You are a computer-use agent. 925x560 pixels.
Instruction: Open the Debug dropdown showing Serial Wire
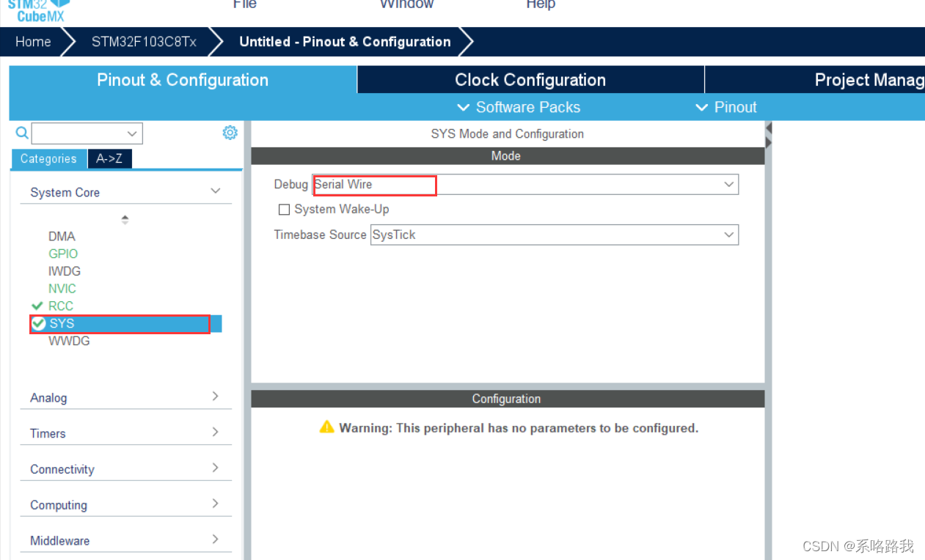pyautogui.click(x=525, y=185)
